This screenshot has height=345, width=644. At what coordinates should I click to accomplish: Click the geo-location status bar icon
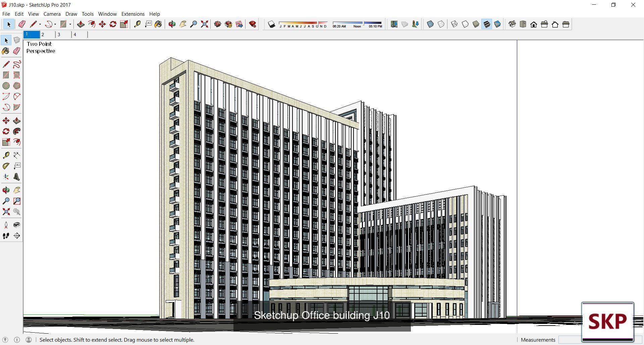[x=5, y=340]
